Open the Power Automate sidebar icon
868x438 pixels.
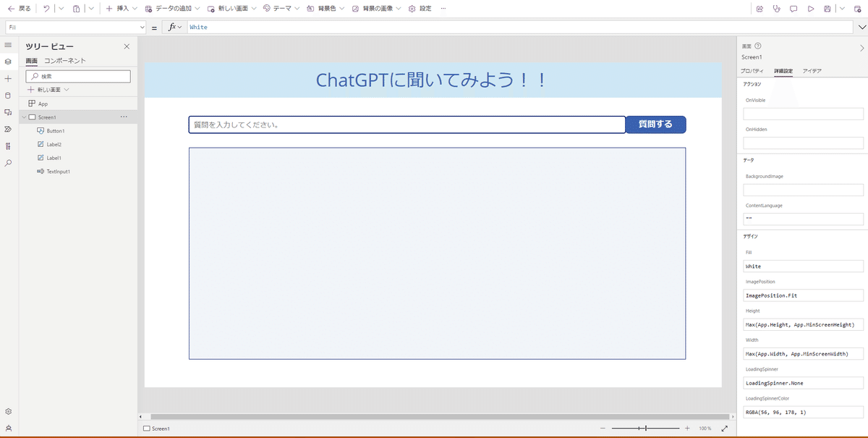click(8, 129)
